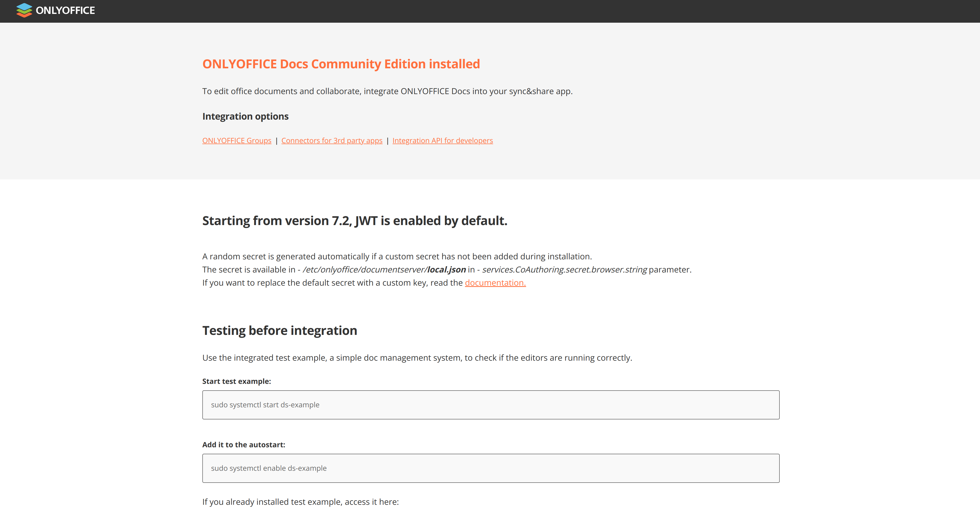Screen dimensions: 980x529
Task: Click the 'Testing before integration' heading
Action: point(280,330)
